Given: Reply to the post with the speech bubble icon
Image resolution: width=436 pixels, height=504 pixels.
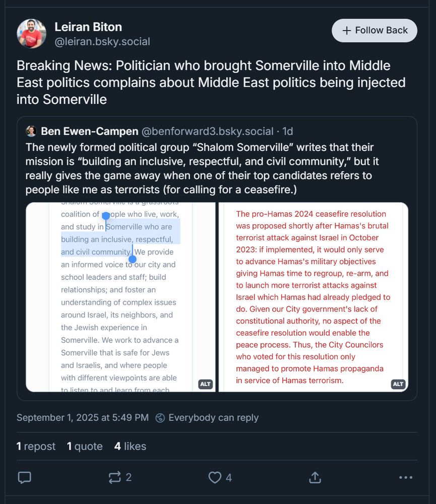Looking at the screenshot, I should [x=25, y=477].
